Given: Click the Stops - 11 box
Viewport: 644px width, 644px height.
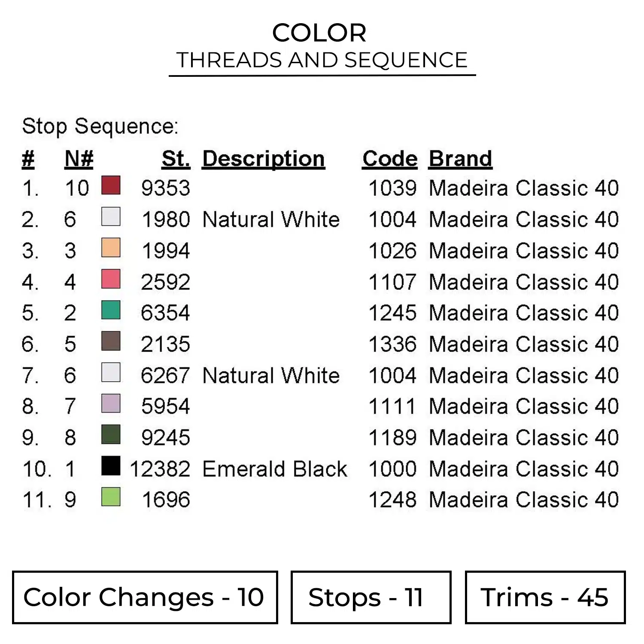Looking at the screenshot, I should [371, 597].
